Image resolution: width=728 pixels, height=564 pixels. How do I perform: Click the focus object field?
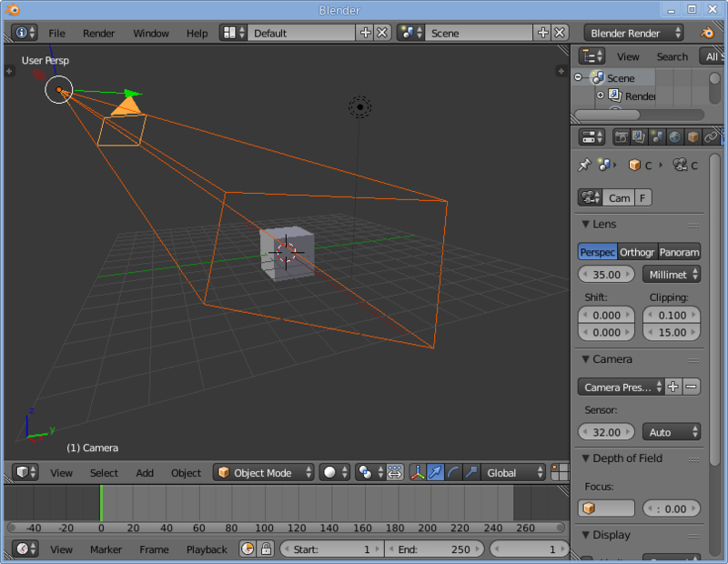606,509
